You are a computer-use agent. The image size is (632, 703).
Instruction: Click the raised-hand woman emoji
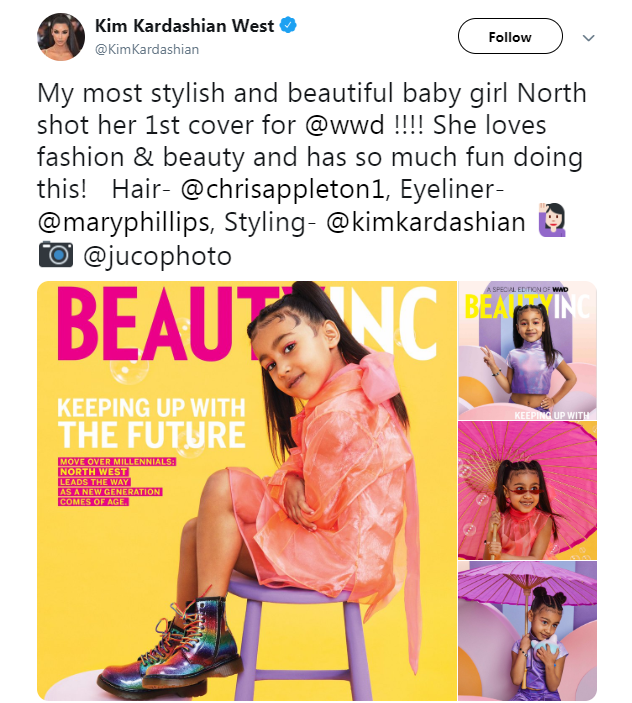pyautogui.click(x=552, y=220)
